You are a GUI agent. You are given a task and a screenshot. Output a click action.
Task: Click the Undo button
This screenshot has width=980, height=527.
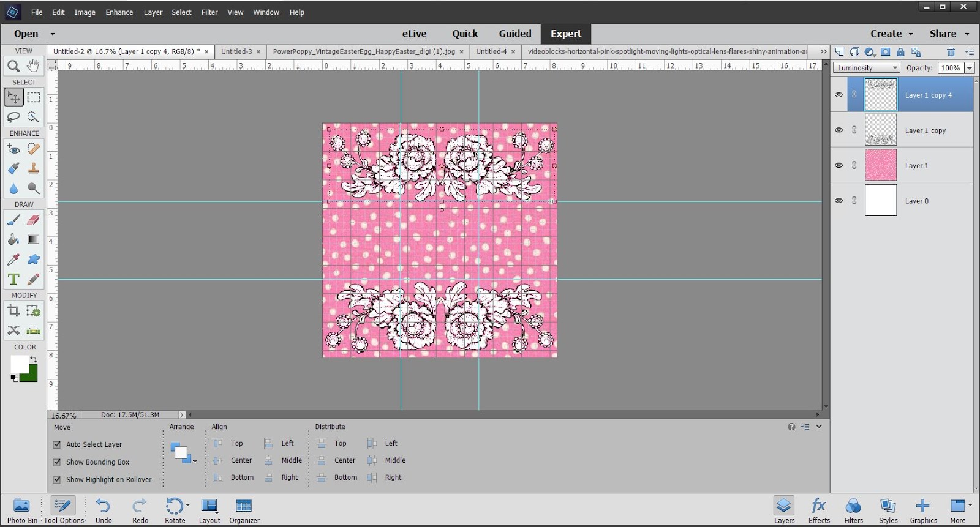pos(104,510)
